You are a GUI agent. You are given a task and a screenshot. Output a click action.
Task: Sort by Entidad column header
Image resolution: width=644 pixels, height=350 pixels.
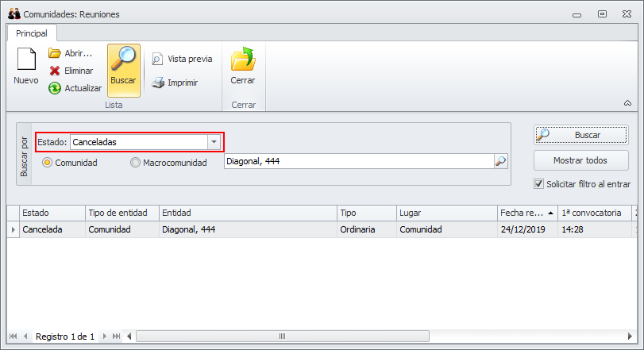(x=248, y=213)
